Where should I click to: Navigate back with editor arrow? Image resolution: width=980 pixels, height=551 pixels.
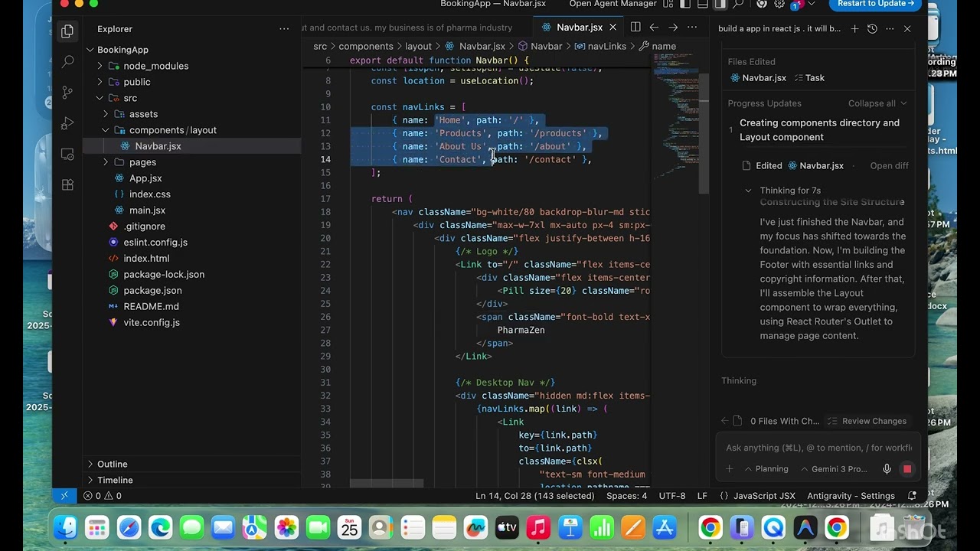pos(654,28)
